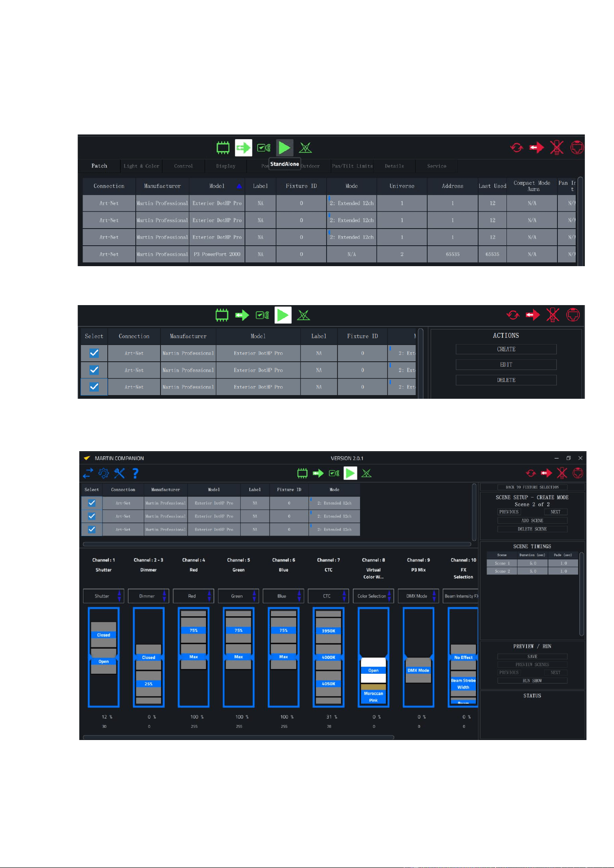Switch to the Pan/Tilt Limits tab
The height and width of the screenshot is (868, 614).
tap(352, 166)
